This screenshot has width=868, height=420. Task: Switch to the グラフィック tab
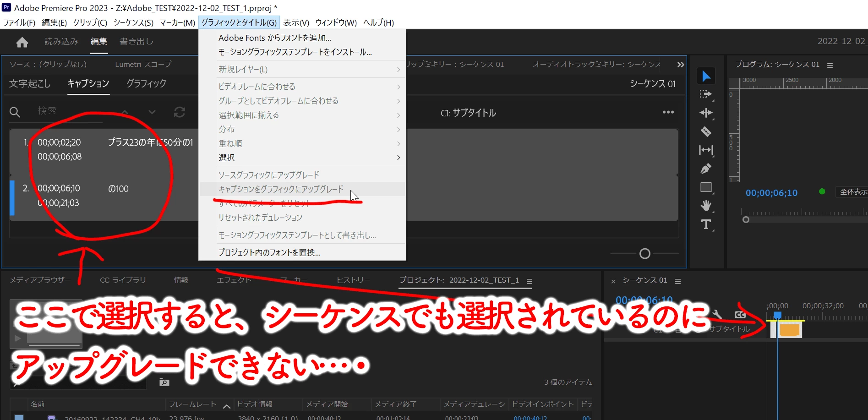(146, 83)
